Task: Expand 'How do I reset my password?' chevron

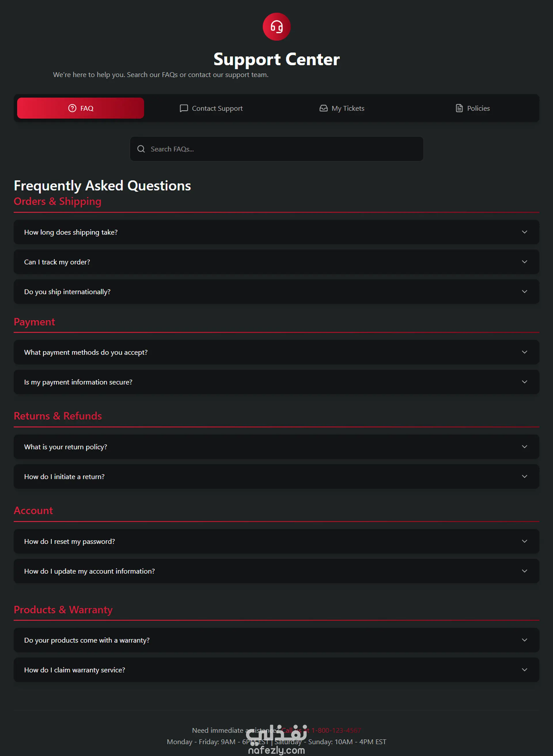Action: [524, 541]
